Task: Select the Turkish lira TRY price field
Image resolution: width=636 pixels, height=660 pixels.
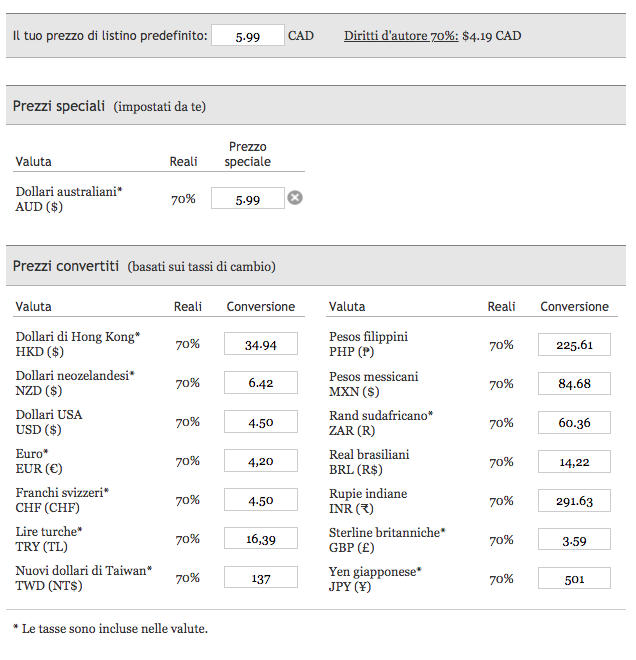Action: point(261,539)
